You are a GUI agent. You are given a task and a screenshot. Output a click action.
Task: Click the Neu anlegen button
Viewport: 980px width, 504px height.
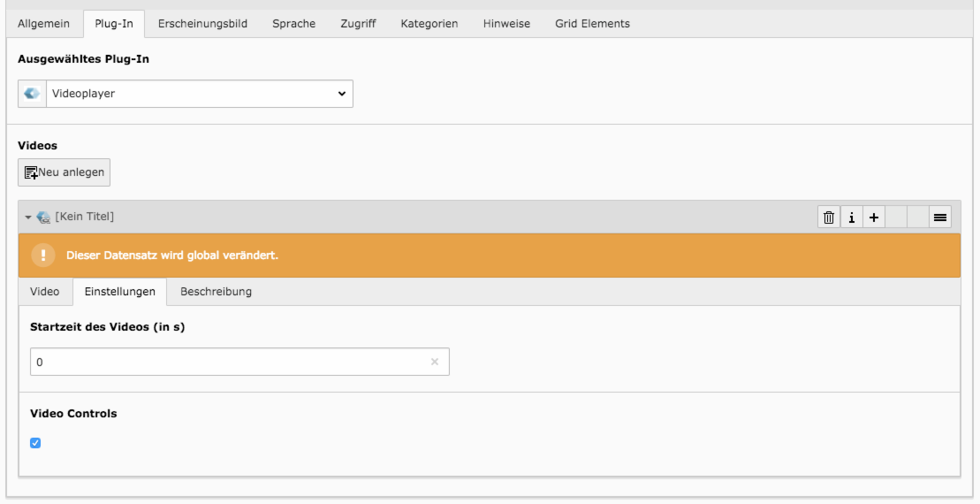click(64, 172)
